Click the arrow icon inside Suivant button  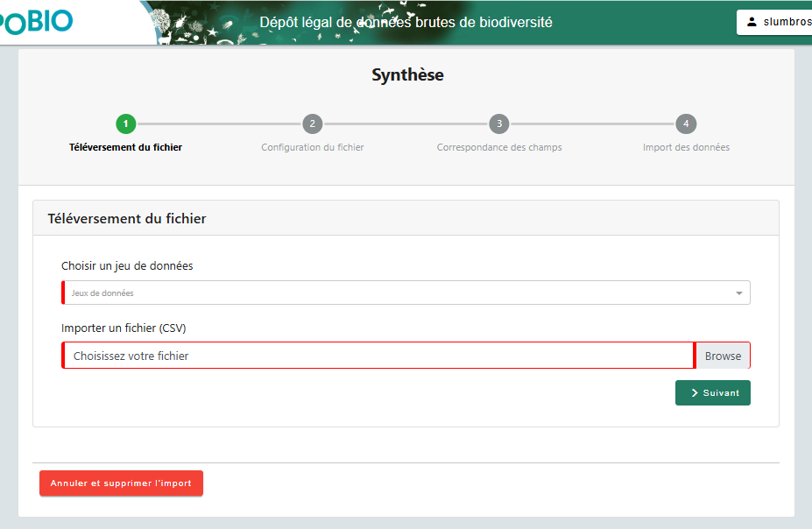coord(693,392)
